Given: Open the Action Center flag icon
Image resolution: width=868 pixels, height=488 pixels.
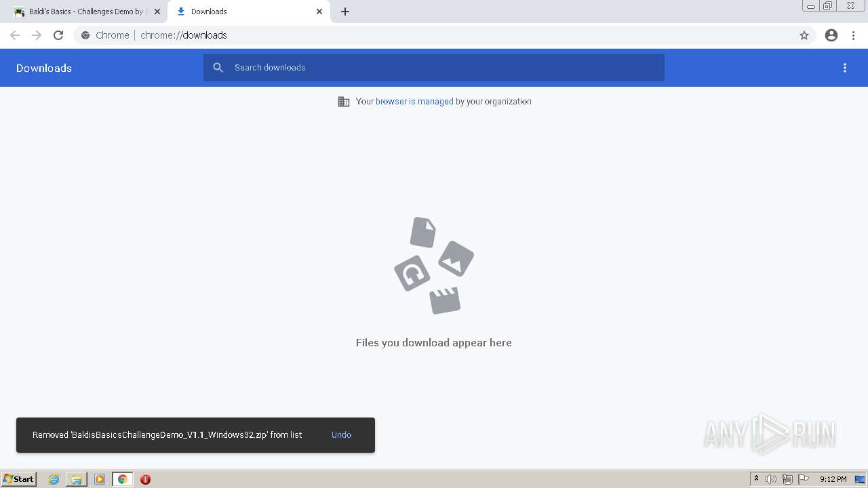Looking at the screenshot, I should (804, 479).
